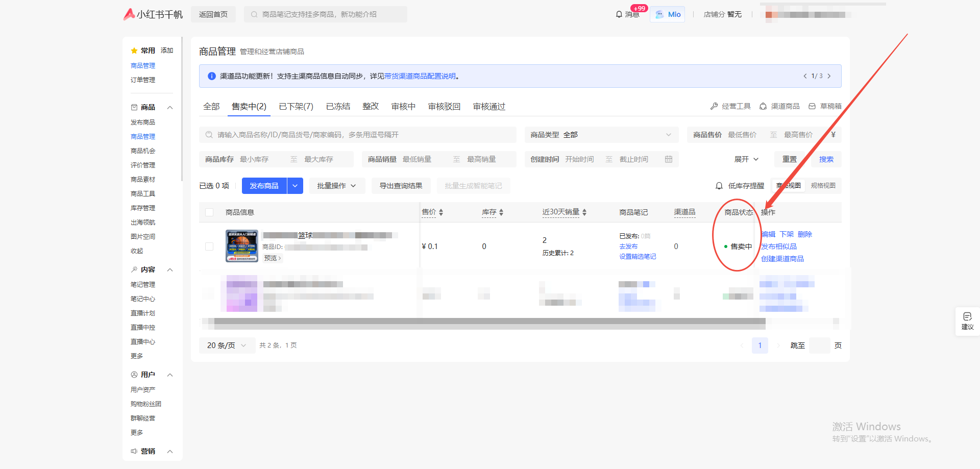Switch to 规格视图 view toggle
The height and width of the screenshot is (469, 980).
(x=823, y=186)
